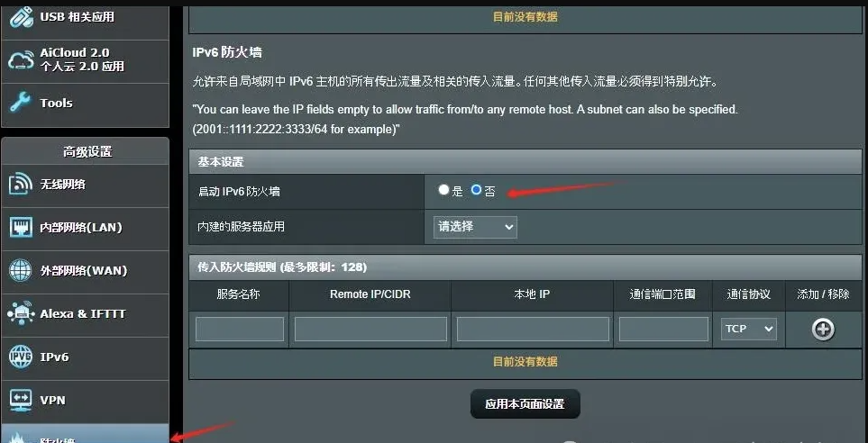Screen dimensions: 868x443
Task: Enable IPv6 firewall with 是 radio
Action: [443, 190]
